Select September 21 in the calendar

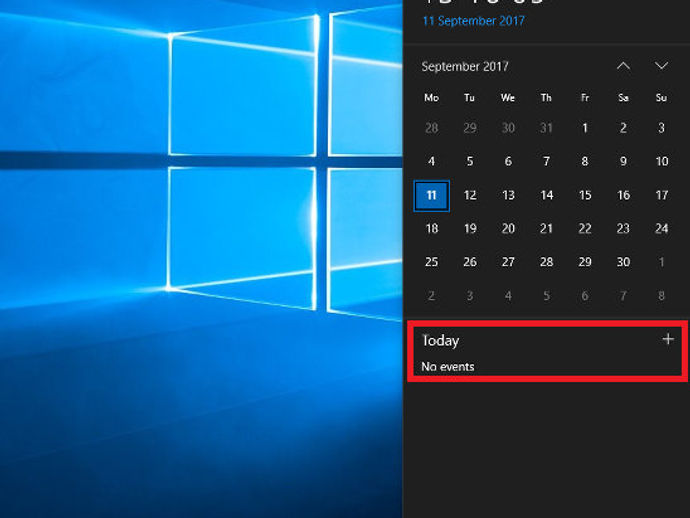(547, 228)
